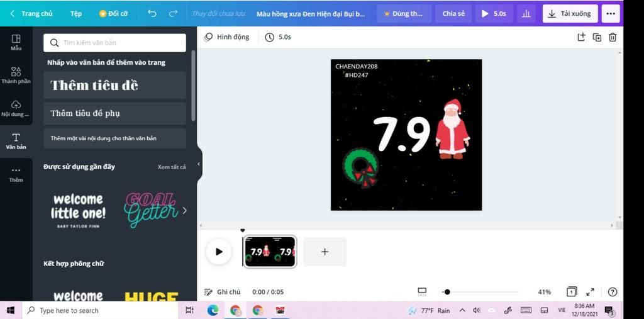Click the delete page trash icon
The image size is (644, 319).
[613, 37]
